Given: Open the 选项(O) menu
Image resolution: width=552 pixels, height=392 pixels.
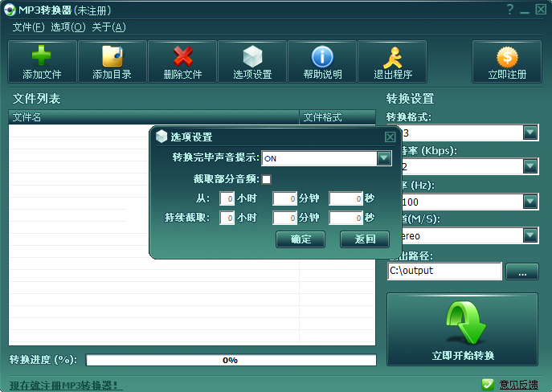Looking at the screenshot, I should click(68, 27).
